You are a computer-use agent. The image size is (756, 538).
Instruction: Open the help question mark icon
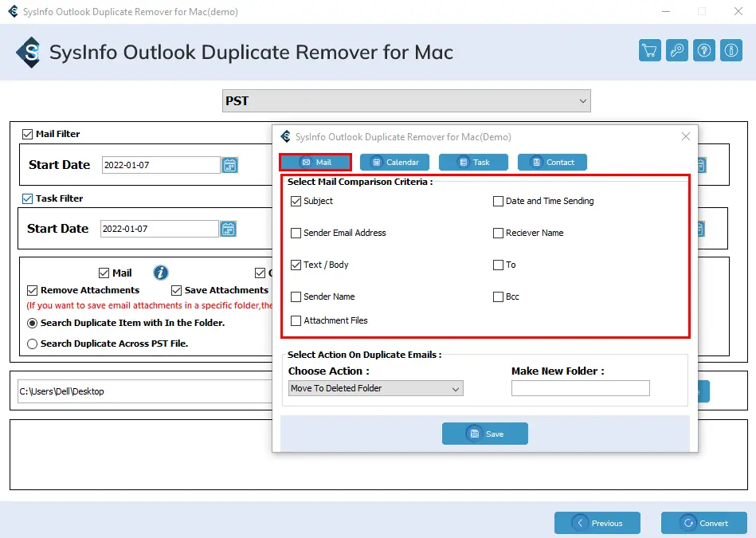click(704, 50)
